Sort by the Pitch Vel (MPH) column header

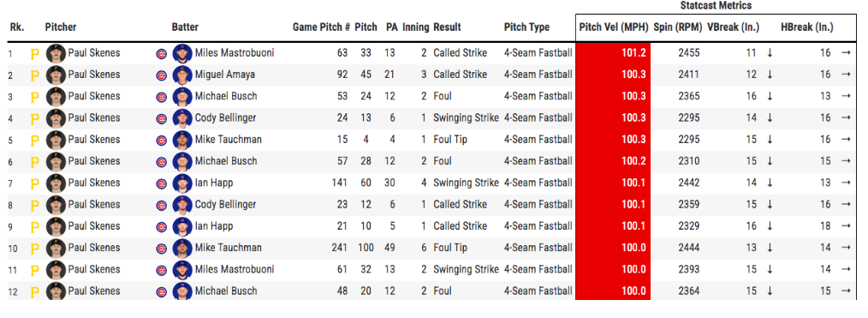(613, 27)
